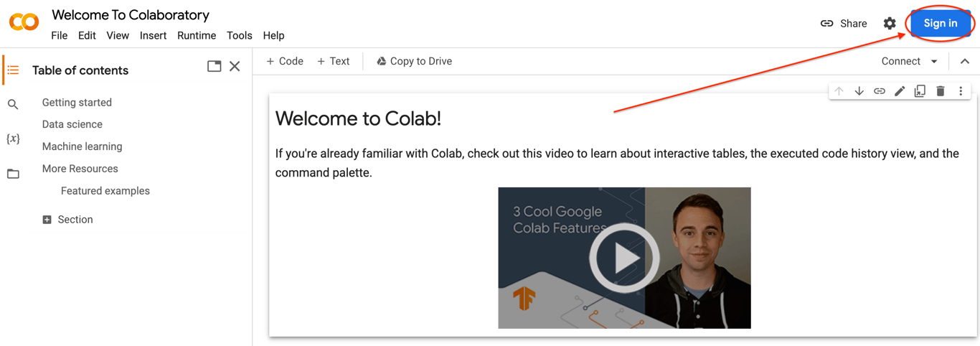The height and width of the screenshot is (346, 980).
Task: Move cell down arrow icon
Action: coord(859,91)
